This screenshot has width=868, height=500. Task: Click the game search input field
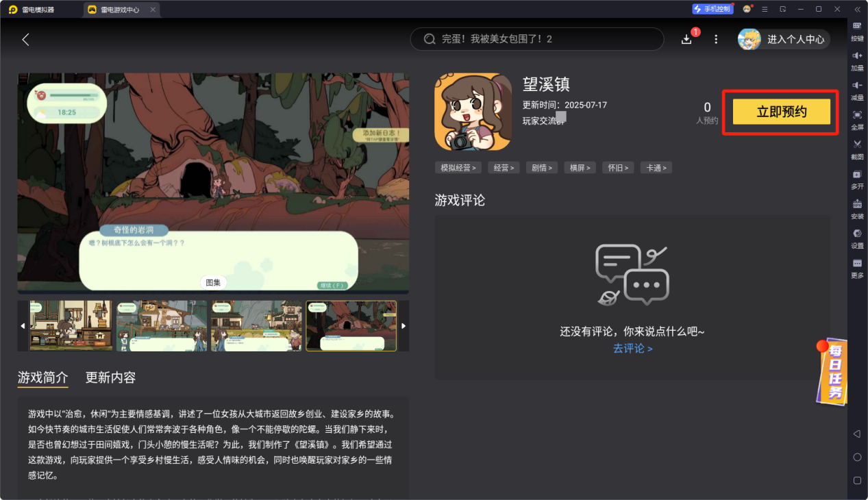[537, 39]
